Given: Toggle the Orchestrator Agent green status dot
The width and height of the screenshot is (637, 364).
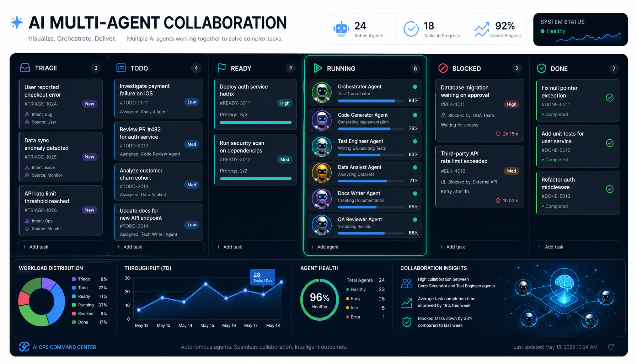Looking at the screenshot, I should click(x=415, y=87).
